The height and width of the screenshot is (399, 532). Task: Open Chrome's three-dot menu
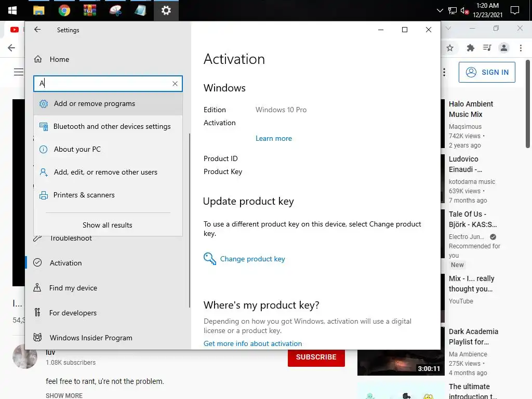point(521,48)
